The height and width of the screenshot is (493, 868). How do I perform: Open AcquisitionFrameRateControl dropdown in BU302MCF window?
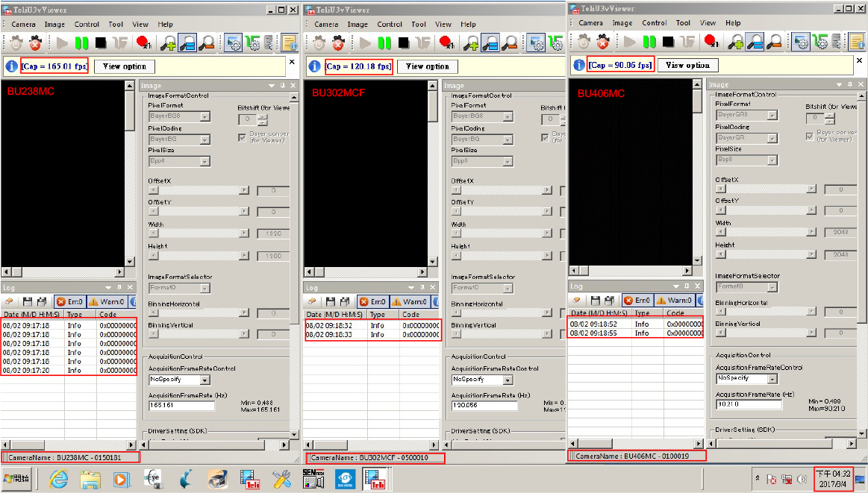point(483,380)
